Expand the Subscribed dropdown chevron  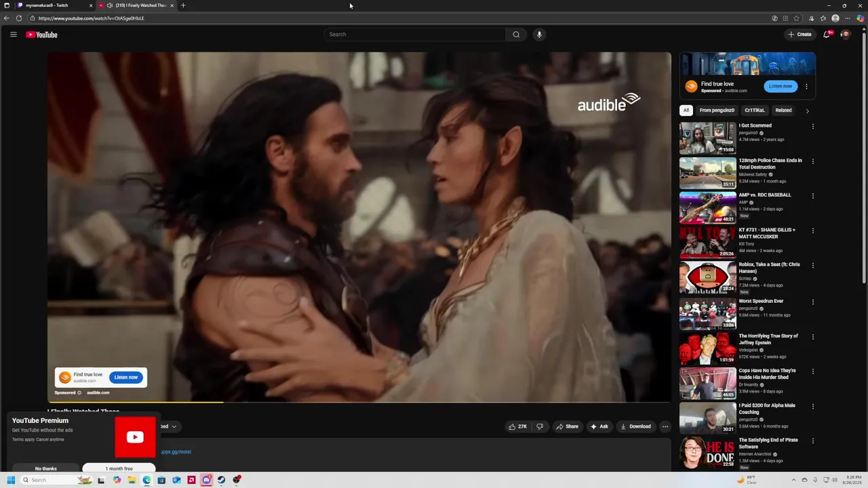click(x=174, y=426)
